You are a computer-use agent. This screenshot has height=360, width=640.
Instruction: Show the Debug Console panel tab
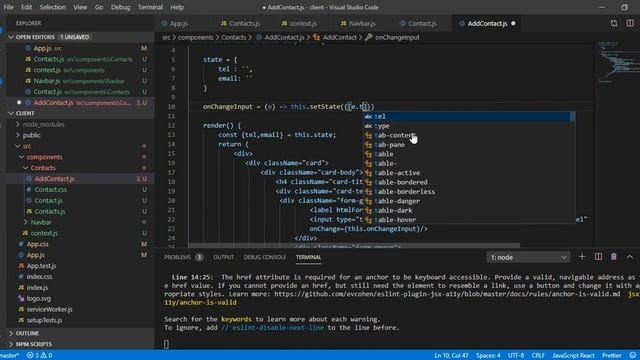pos(264,257)
